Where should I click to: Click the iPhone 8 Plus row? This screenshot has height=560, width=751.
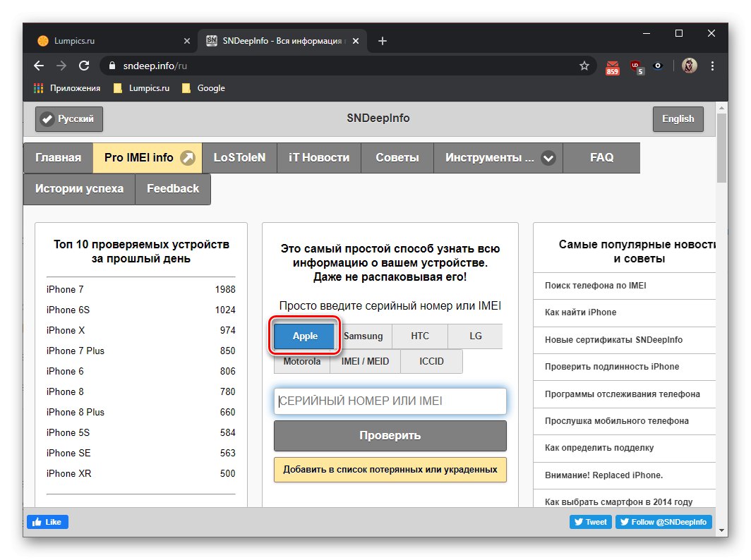coord(141,412)
